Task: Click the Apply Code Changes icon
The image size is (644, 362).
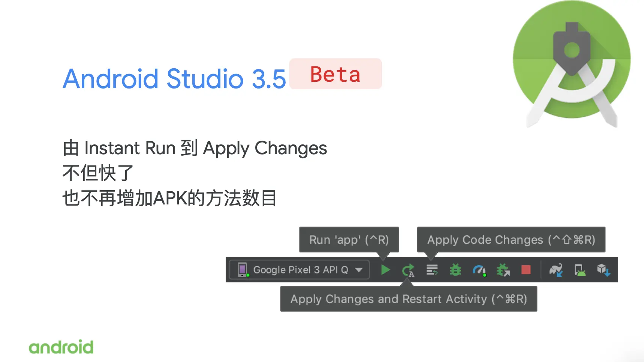Action: click(432, 270)
